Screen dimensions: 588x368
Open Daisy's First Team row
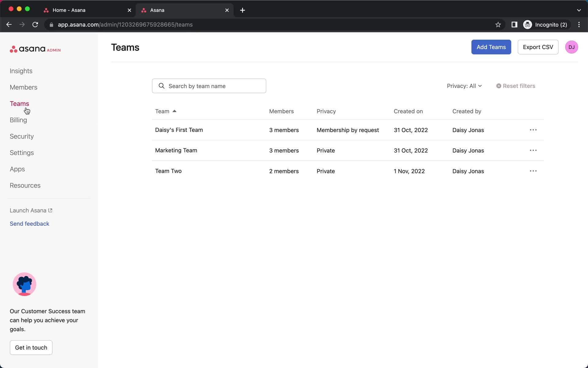(x=348, y=130)
